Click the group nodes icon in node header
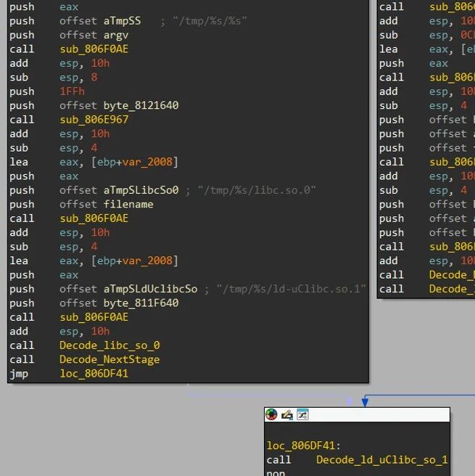Image resolution: width=475 pixels, height=476 pixels. [302, 414]
